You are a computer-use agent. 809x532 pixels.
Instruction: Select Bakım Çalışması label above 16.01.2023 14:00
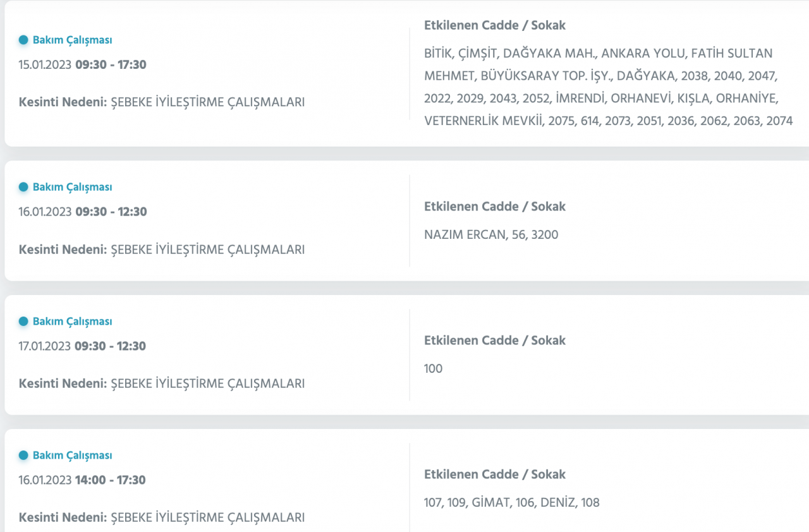(72, 456)
